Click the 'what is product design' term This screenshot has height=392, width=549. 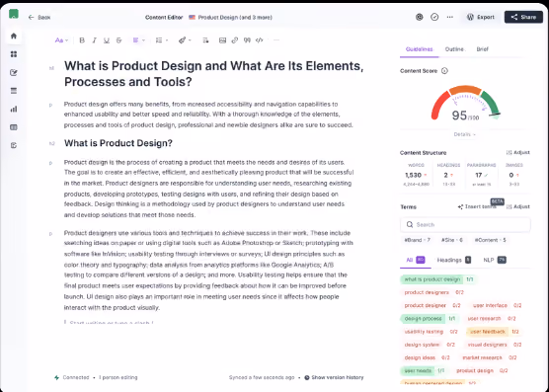coord(438,279)
